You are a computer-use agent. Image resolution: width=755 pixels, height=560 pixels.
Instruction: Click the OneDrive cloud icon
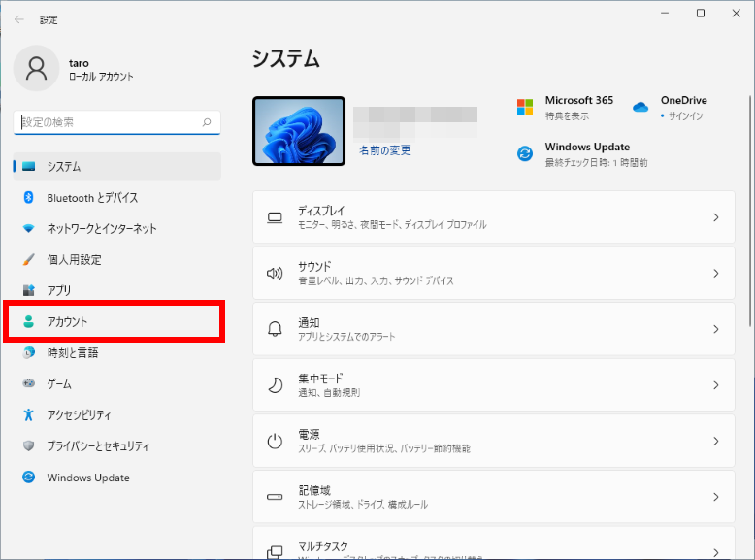tap(640, 107)
